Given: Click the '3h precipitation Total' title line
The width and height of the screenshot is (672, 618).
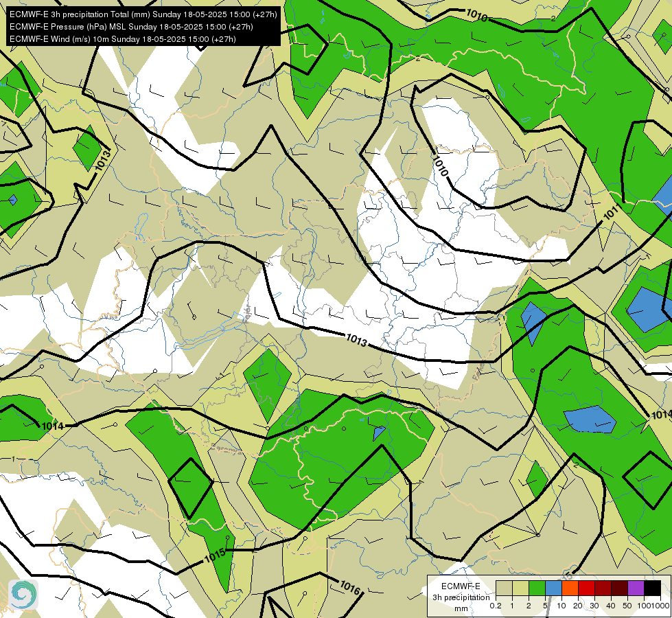Looking at the screenshot, I should (143, 14).
